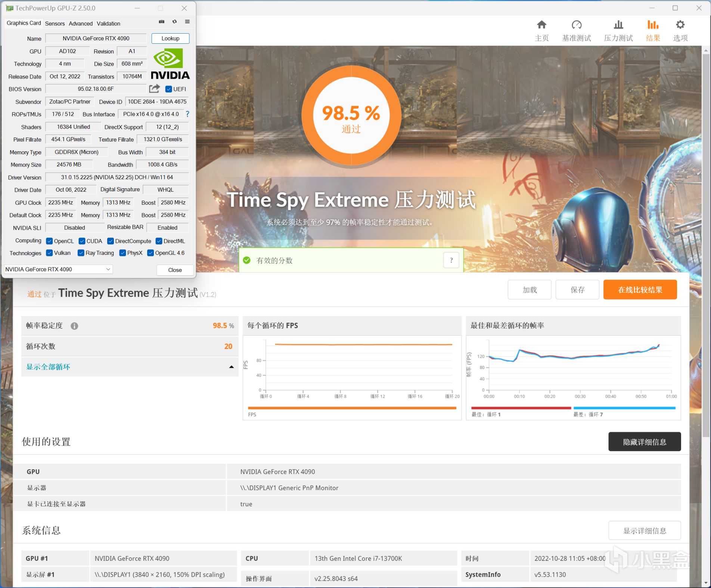This screenshot has height=588, width=711.
Task: Click the Texture Fillrate 1321.0 GTexel/s field
Action: [163, 139]
